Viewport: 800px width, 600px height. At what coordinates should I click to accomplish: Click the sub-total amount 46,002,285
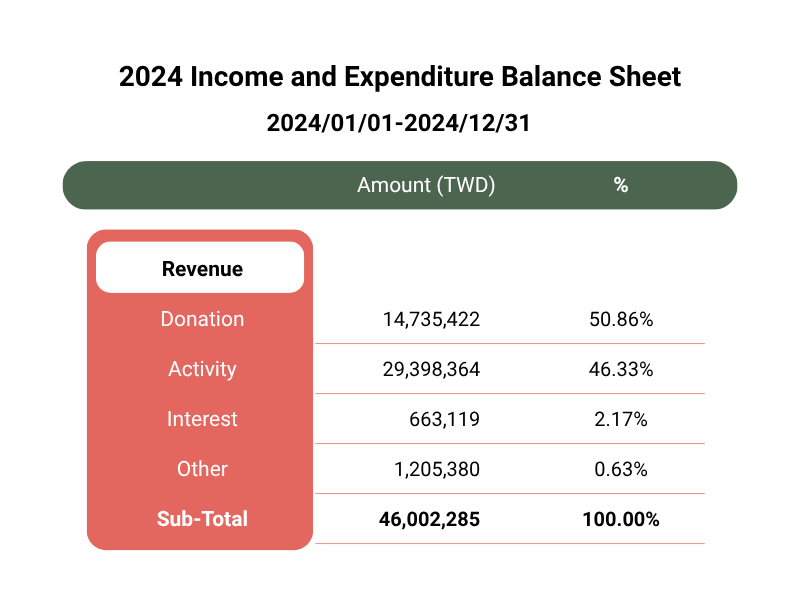point(429,519)
